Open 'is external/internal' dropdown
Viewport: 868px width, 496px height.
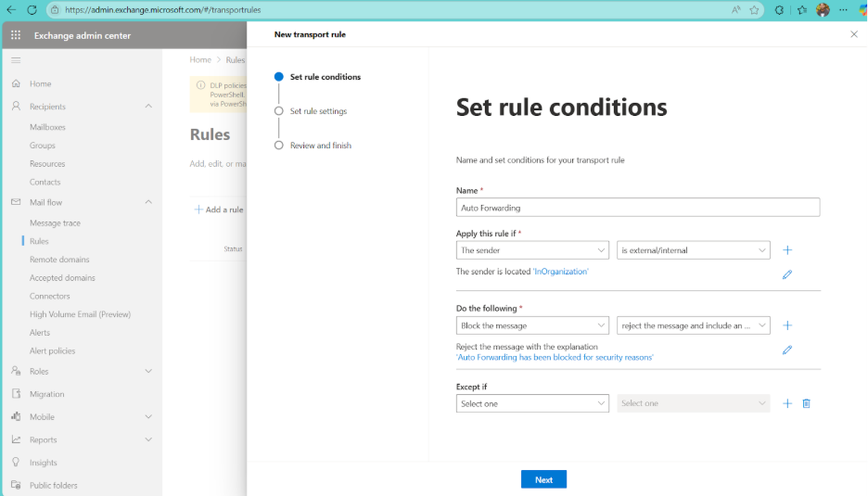point(693,250)
